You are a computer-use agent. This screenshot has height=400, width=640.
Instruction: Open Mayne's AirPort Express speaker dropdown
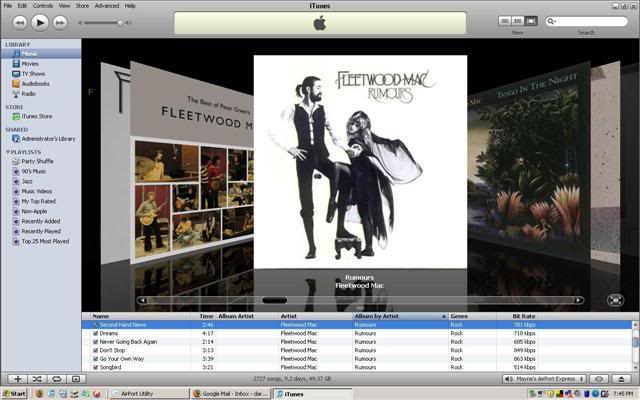544,379
